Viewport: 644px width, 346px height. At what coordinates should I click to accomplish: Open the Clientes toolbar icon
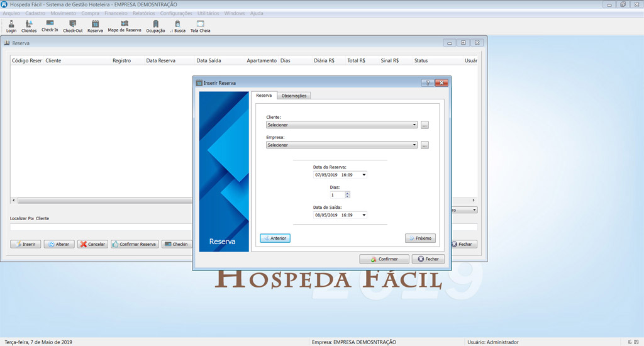pos(29,26)
